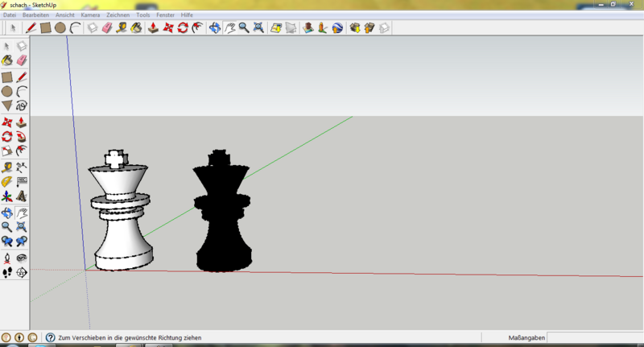Open the Zeichnen menu
Image resolution: width=644 pixels, height=347 pixels.
pos(118,15)
